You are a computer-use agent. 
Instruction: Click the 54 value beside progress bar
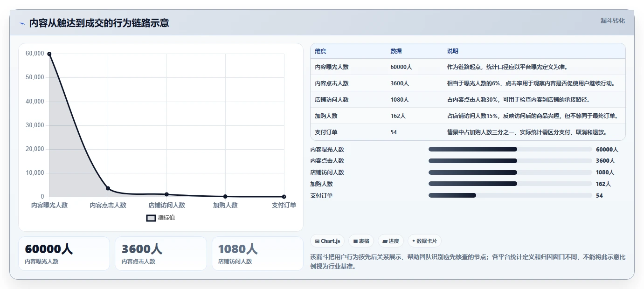click(x=599, y=196)
